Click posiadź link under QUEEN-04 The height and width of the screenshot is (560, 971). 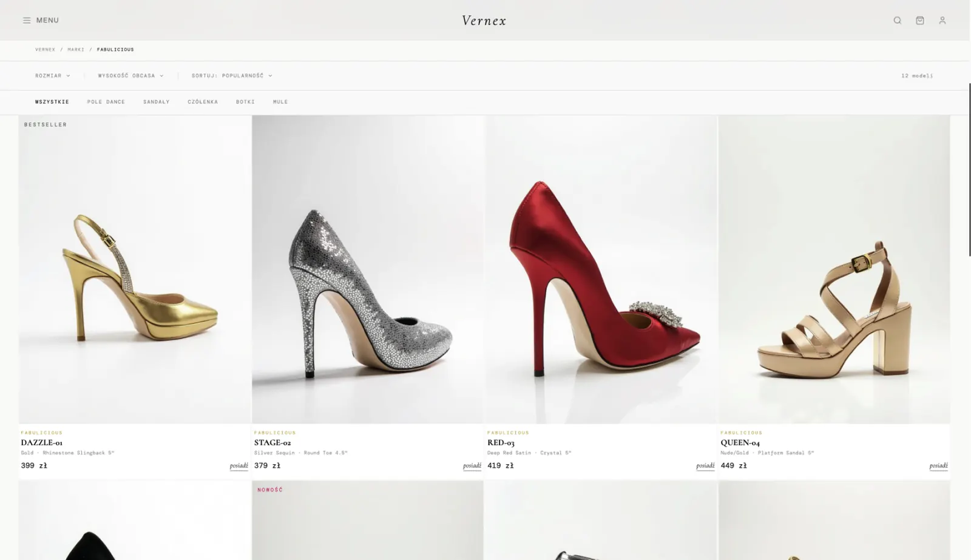(938, 466)
